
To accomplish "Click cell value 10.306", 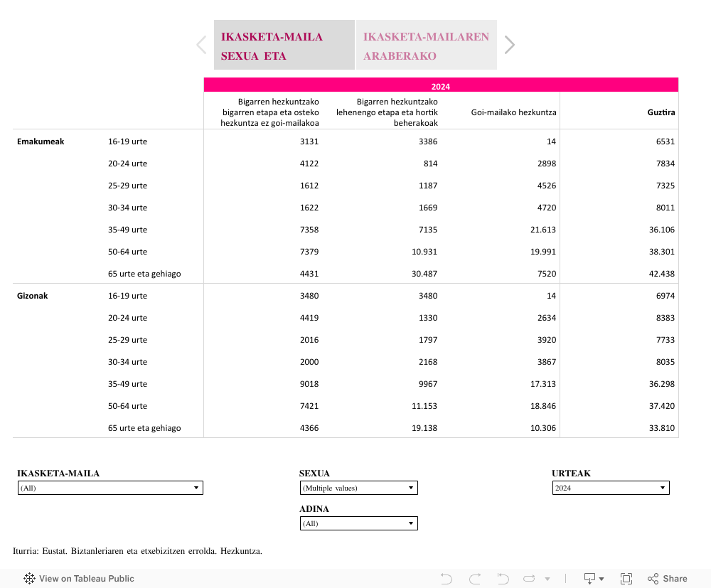I will pos(543,428).
